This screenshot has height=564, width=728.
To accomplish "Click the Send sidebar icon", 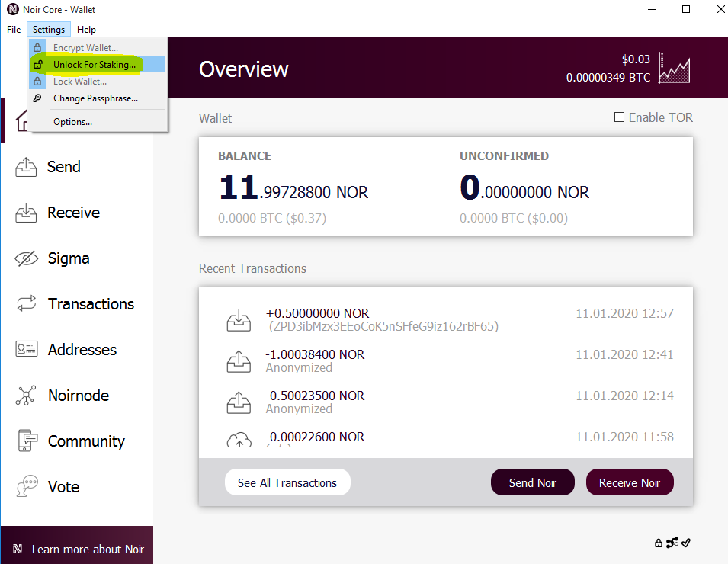I will (x=27, y=167).
